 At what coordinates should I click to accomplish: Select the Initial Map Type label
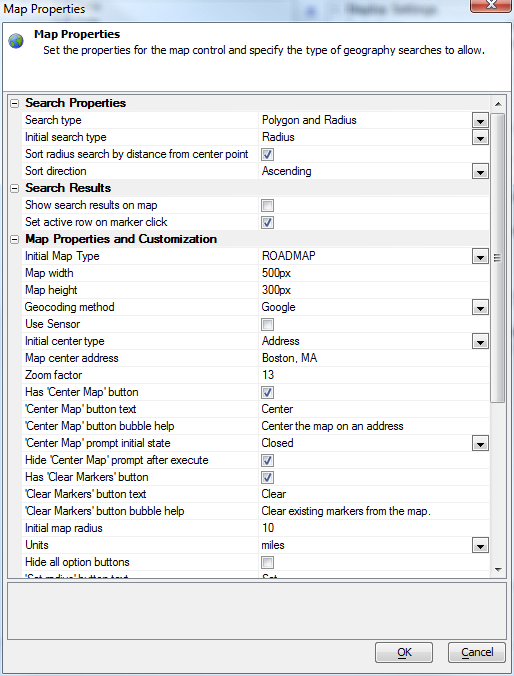point(62,257)
